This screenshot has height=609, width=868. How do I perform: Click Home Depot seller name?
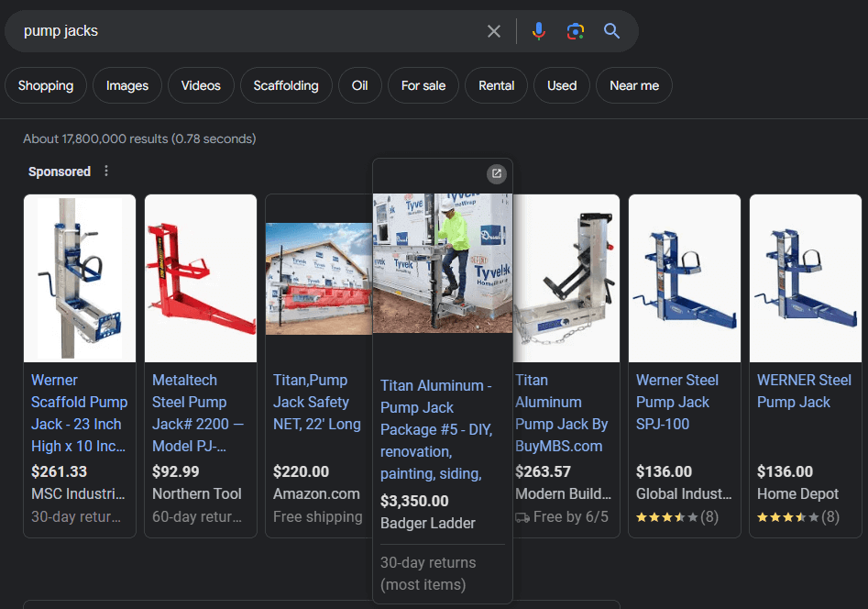[x=797, y=493]
